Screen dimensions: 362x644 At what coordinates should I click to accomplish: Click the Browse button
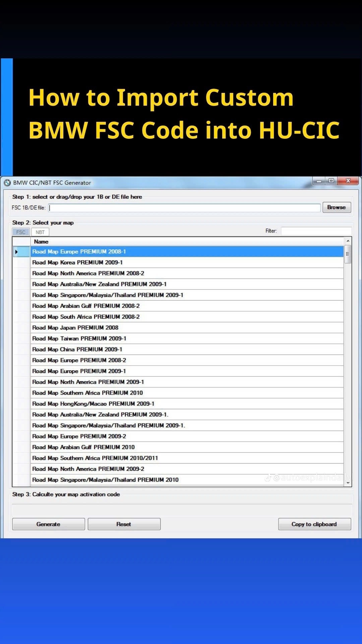pos(337,207)
